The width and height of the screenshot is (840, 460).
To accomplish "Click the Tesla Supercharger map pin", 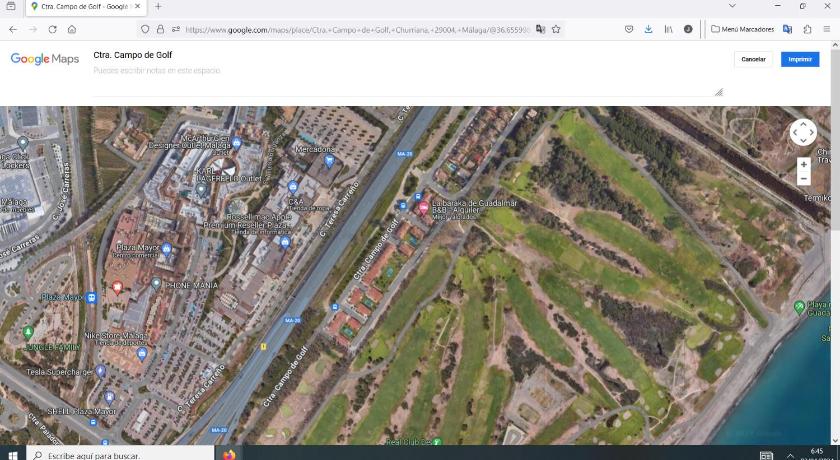I will pos(101,371).
